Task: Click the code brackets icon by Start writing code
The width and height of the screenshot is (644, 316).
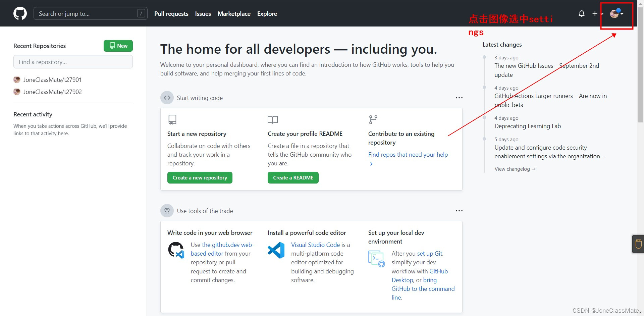Action: pos(167,98)
